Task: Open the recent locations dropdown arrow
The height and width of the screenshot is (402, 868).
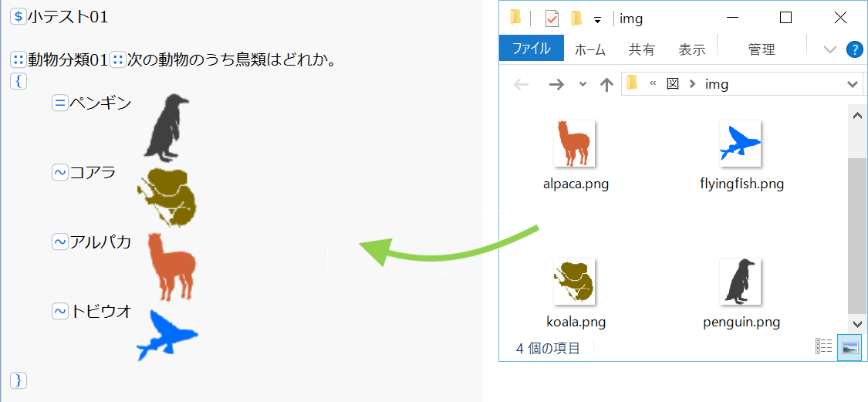Action: point(583,84)
